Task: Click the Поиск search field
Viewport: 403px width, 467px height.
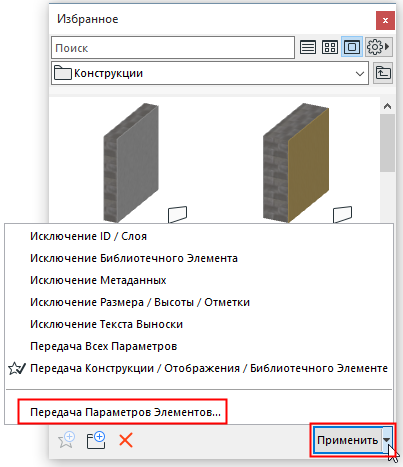Action: [173, 48]
